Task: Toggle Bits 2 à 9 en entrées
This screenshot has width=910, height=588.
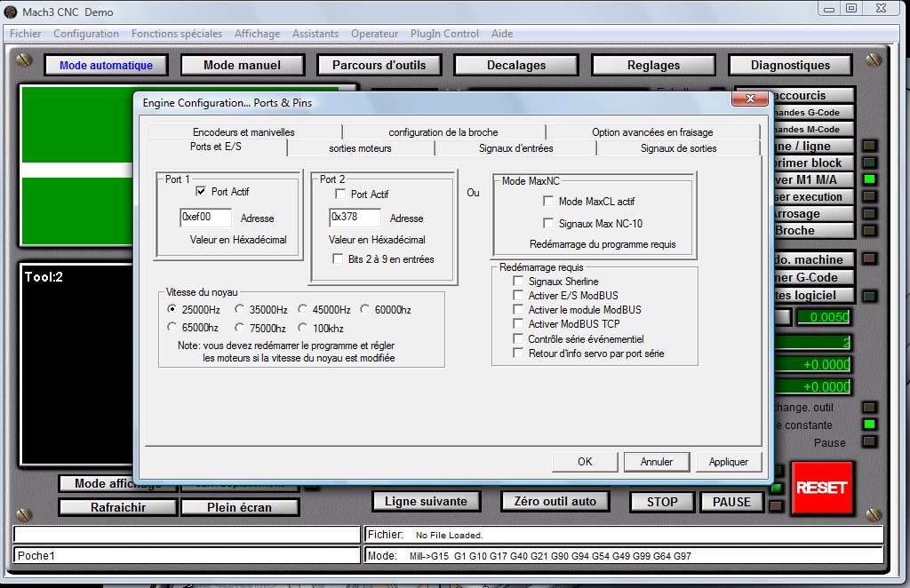Action: (338, 258)
